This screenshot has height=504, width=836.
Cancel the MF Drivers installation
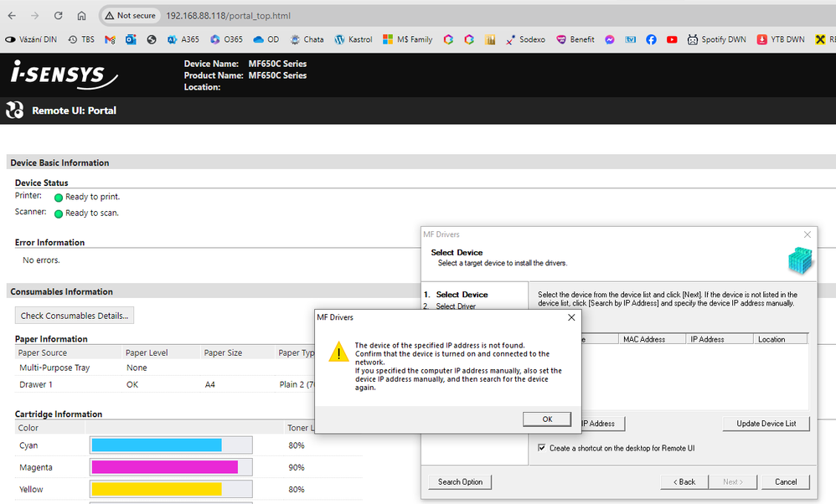[x=786, y=481]
